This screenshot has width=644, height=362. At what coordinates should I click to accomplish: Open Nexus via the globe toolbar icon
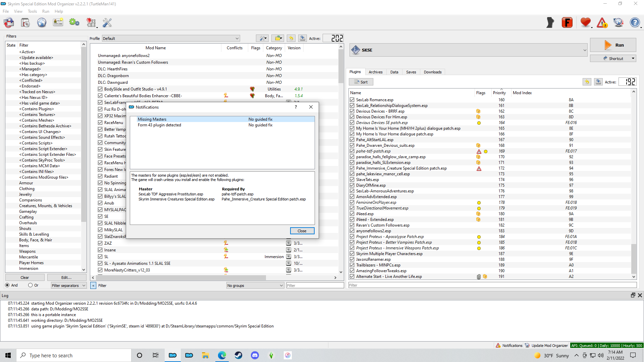[x=42, y=23]
